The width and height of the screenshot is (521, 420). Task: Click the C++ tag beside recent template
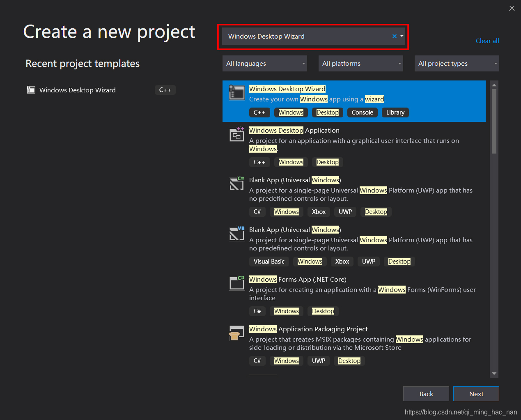[x=165, y=90]
